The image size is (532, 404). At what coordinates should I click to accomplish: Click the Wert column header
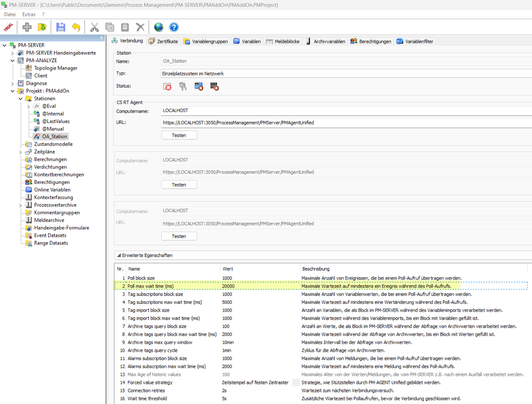coord(260,269)
